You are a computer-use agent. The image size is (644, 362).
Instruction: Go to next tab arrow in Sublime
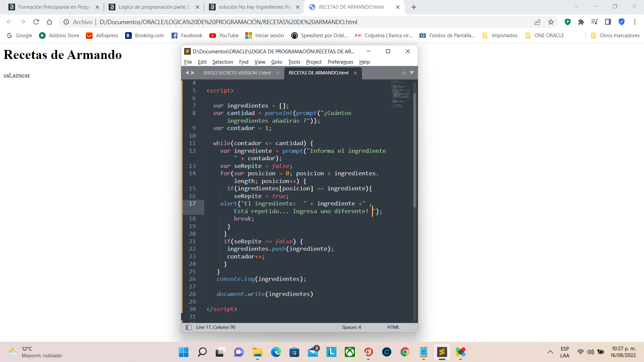[x=193, y=73]
